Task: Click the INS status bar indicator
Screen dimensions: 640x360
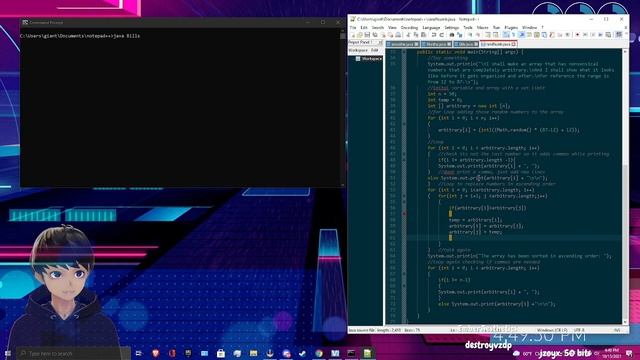Action: pyautogui.click(x=617, y=330)
